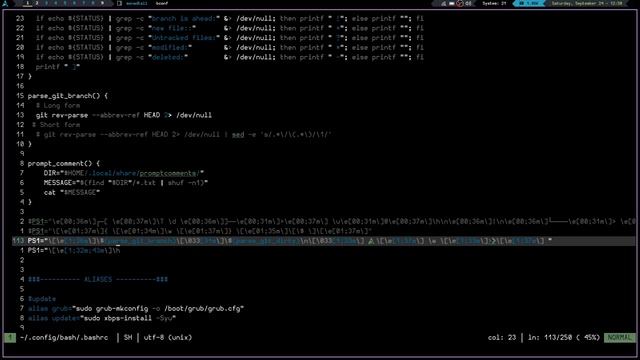Click the grep 'branch is ahead' line
The image size is (640, 360).
[229, 19]
